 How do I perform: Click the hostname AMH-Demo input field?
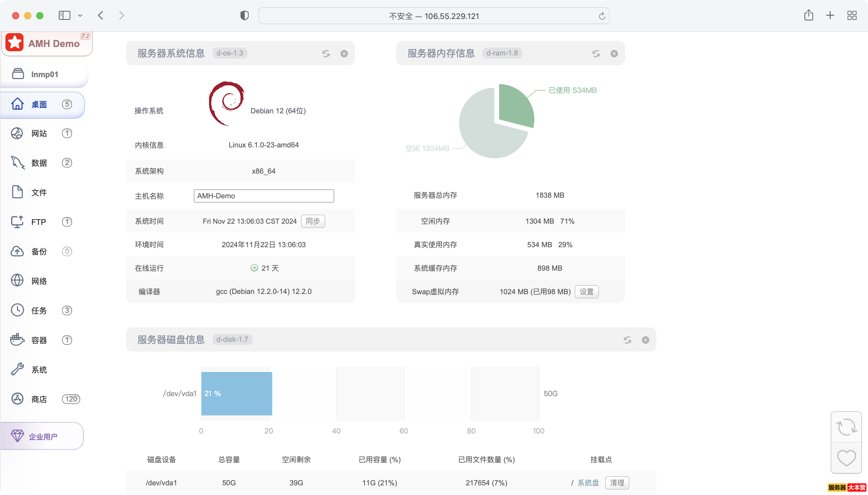(264, 196)
